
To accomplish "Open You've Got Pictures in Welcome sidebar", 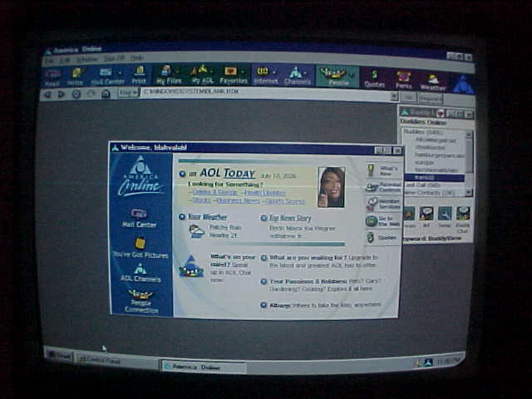I will click(140, 248).
